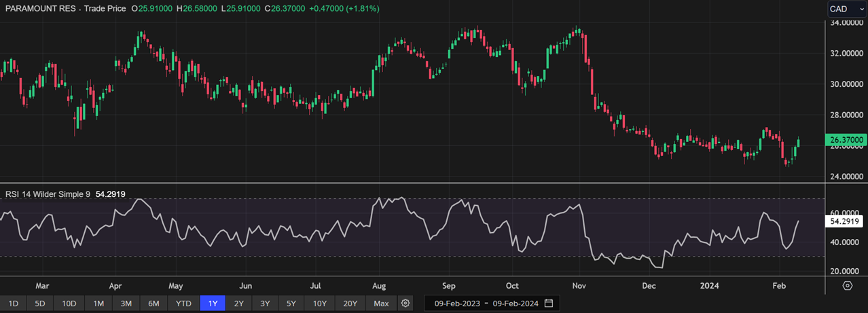This screenshot has height=313, width=868.
Task: Click the Nov label on time axis
Action: click(x=579, y=286)
